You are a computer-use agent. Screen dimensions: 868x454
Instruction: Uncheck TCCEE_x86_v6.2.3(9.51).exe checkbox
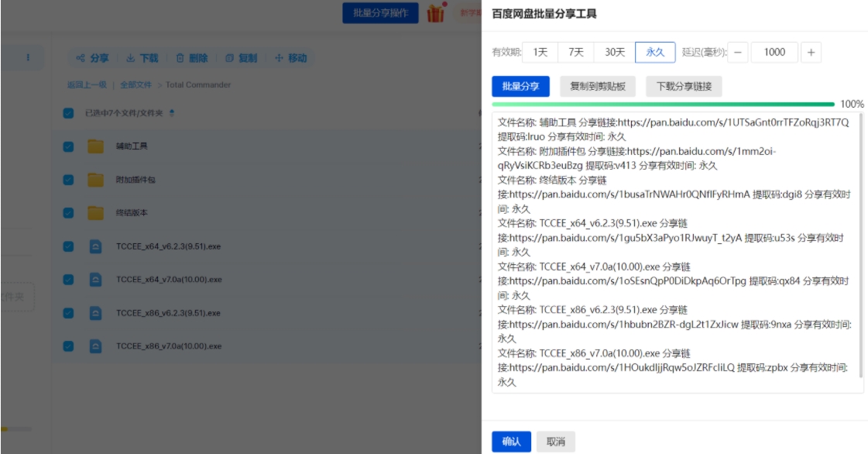(69, 313)
